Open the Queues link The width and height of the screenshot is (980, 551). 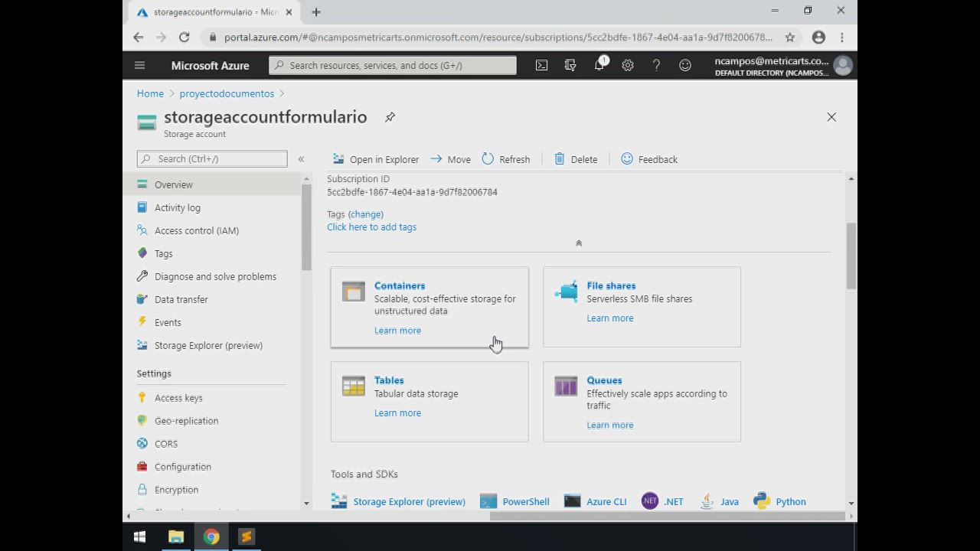[604, 380]
